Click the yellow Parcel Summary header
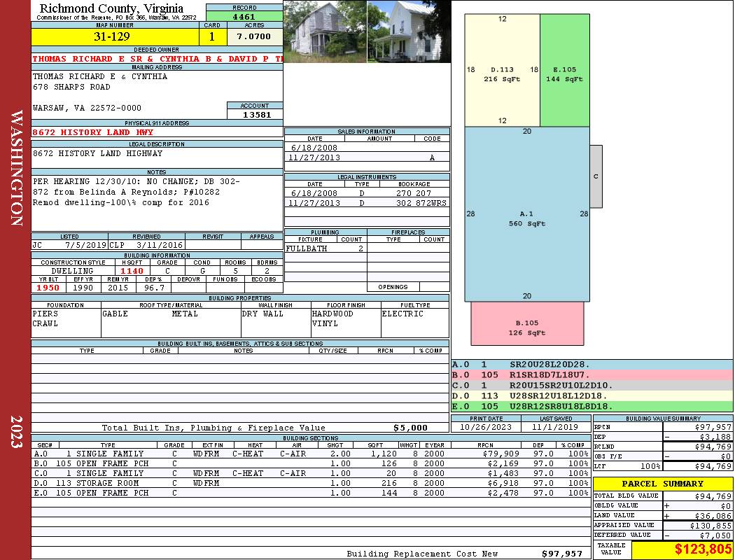This screenshot has height=560, width=735. [x=663, y=484]
